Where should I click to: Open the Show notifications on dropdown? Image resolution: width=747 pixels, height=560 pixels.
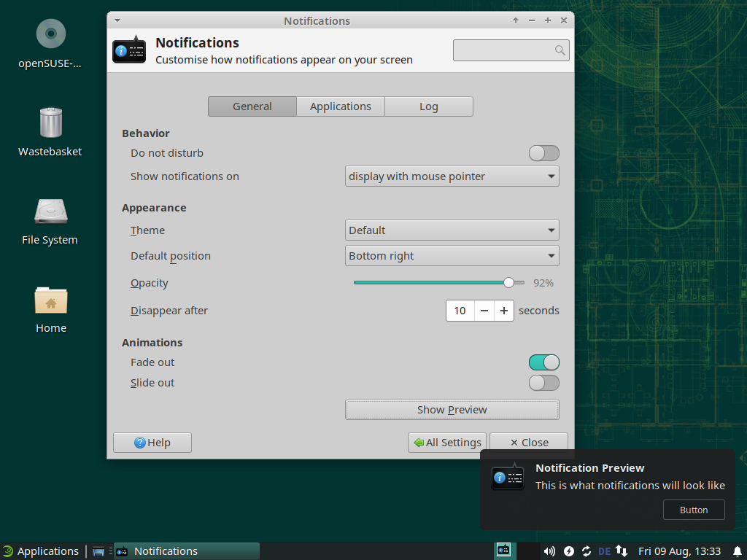point(452,176)
